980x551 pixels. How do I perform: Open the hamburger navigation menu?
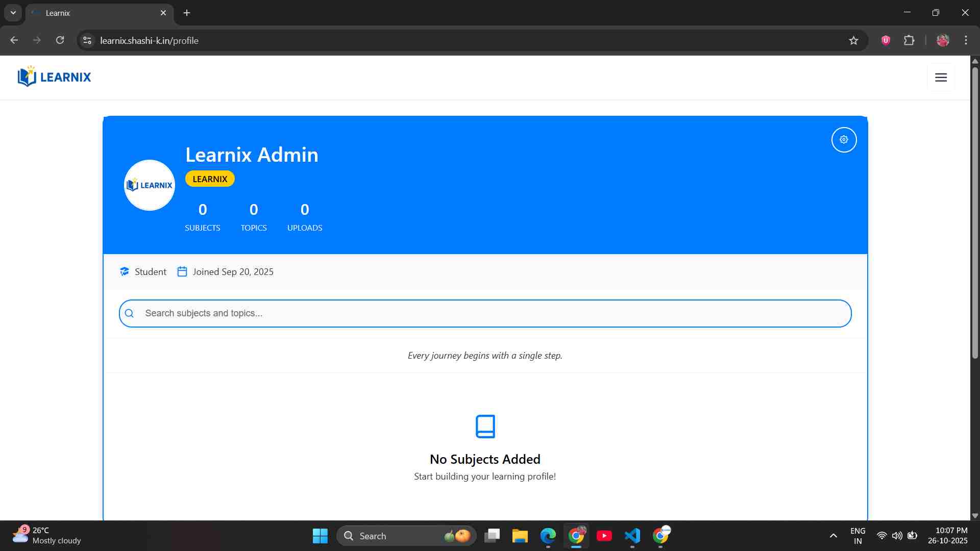[941, 78]
